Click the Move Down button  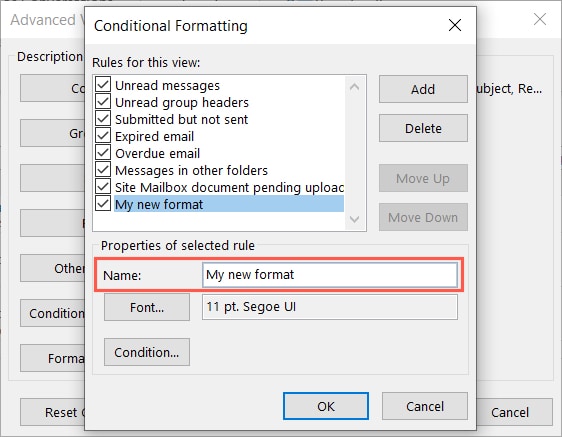coord(423,217)
